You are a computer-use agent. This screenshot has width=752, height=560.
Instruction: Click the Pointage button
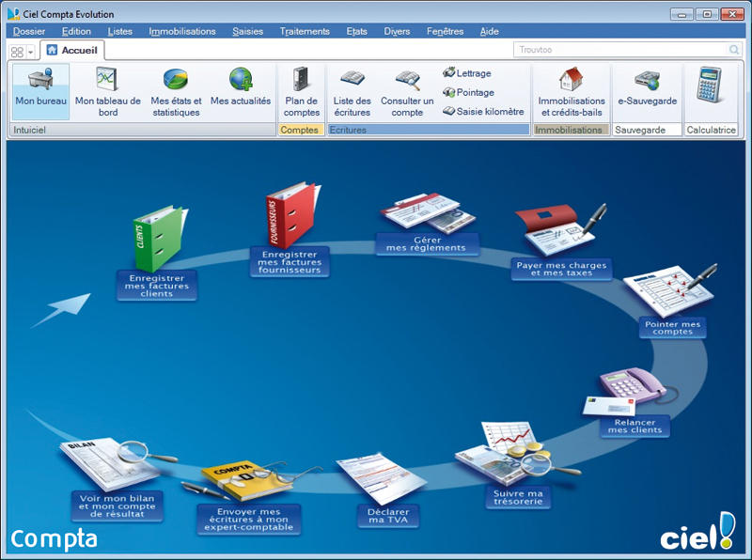tap(468, 92)
